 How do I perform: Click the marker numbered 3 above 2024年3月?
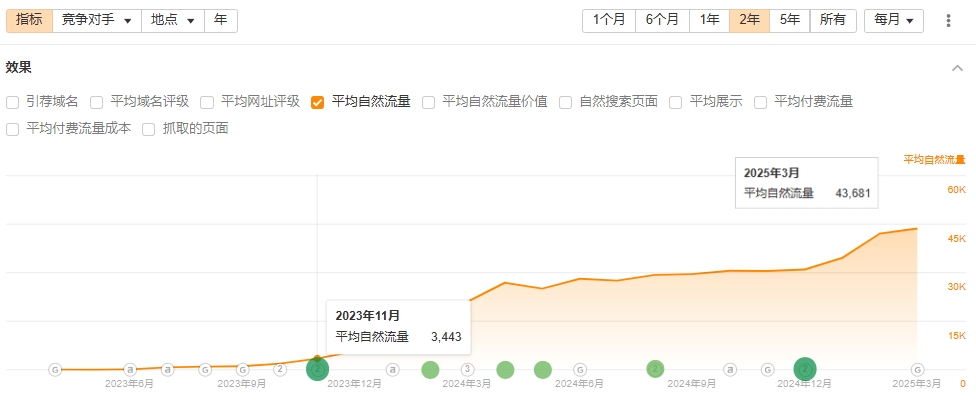pos(467,370)
